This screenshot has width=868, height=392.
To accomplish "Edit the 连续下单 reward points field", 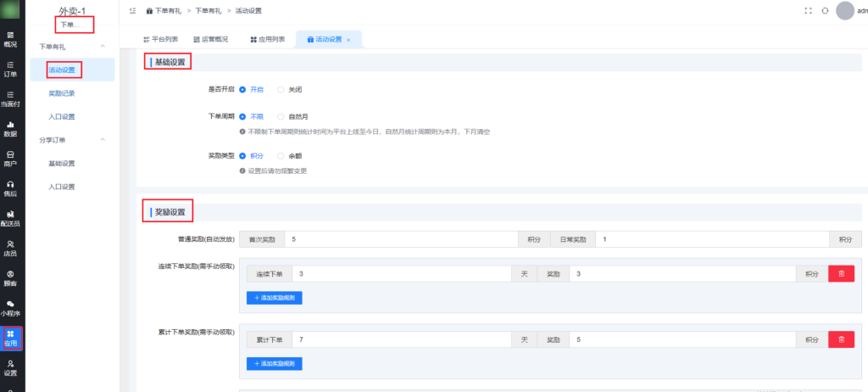I will (x=683, y=274).
